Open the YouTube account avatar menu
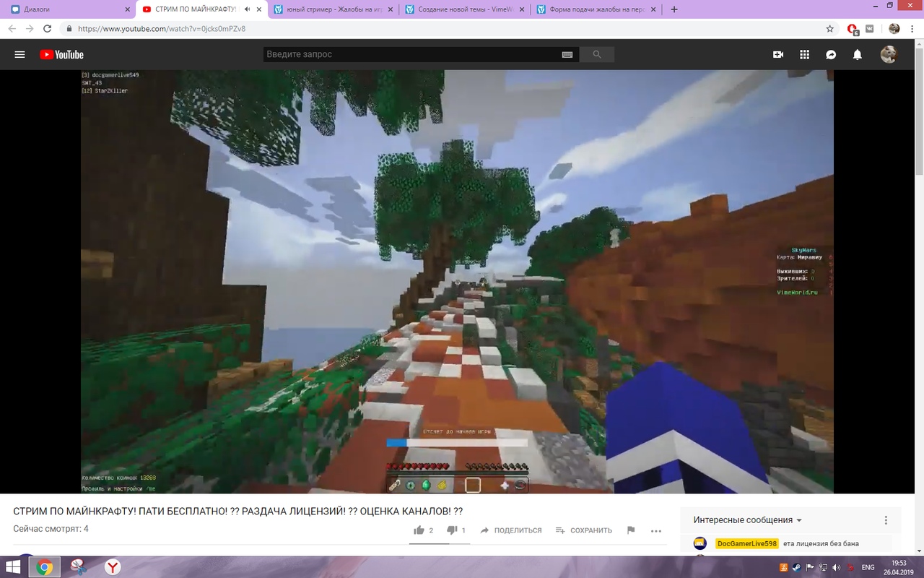Image resolution: width=924 pixels, height=578 pixels. click(x=889, y=54)
